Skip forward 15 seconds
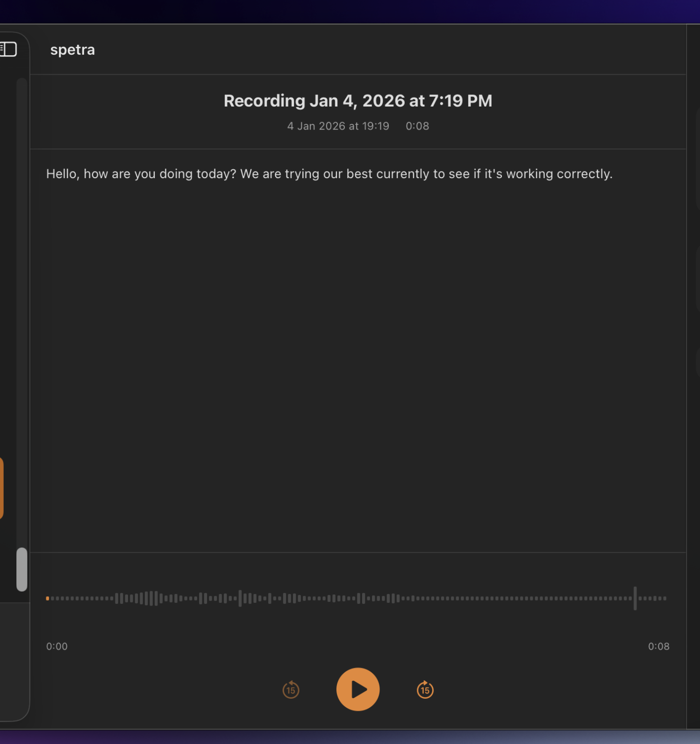 pos(425,690)
